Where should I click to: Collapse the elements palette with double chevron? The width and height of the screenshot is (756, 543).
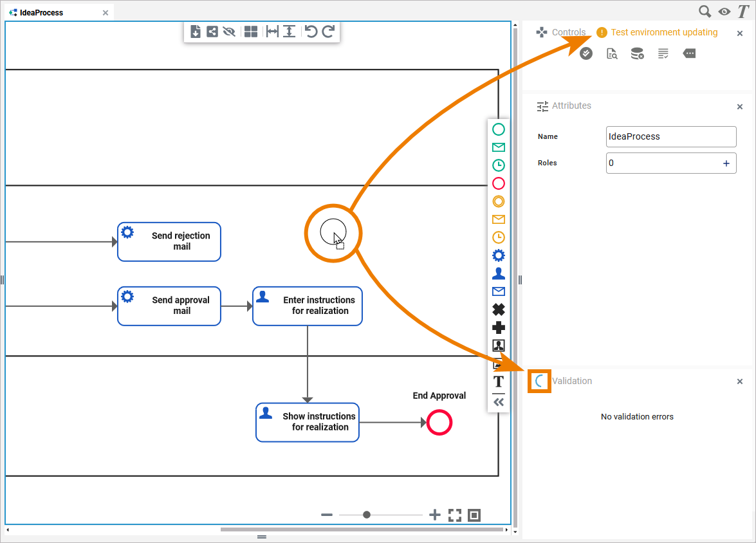pyautogui.click(x=499, y=402)
